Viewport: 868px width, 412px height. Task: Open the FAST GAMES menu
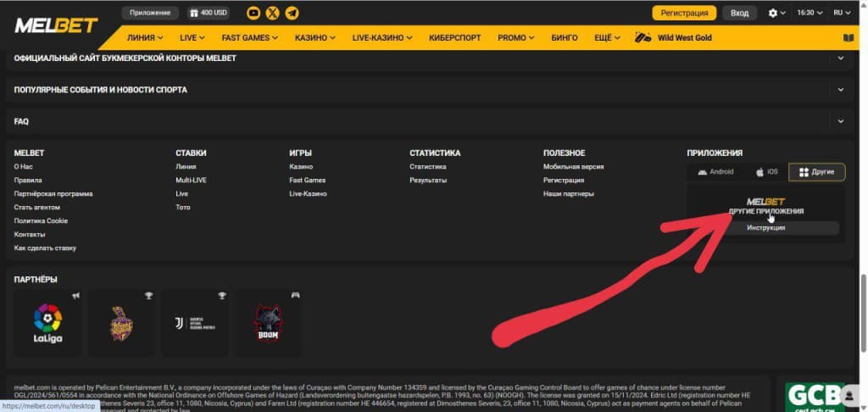(x=250, y=37)
